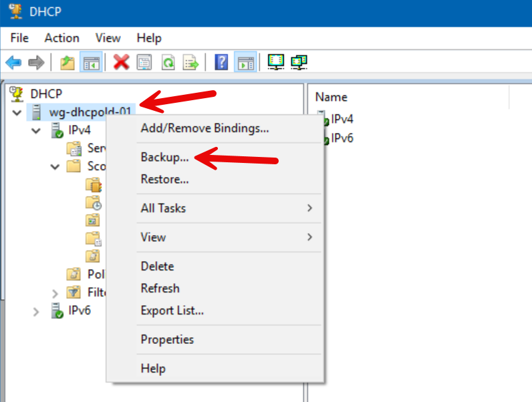
Task: Toggle the Show/Hide Console Tree icon
Action: 90,62
